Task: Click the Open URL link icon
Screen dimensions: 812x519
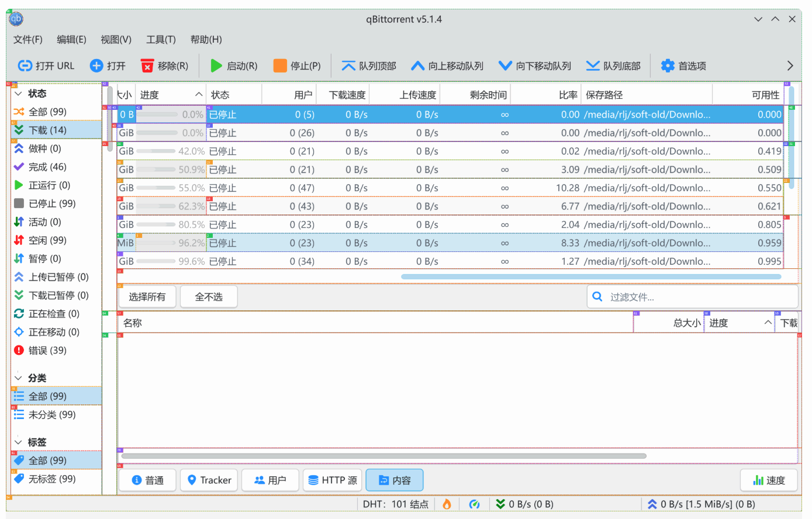Action: tap(25, 66)
